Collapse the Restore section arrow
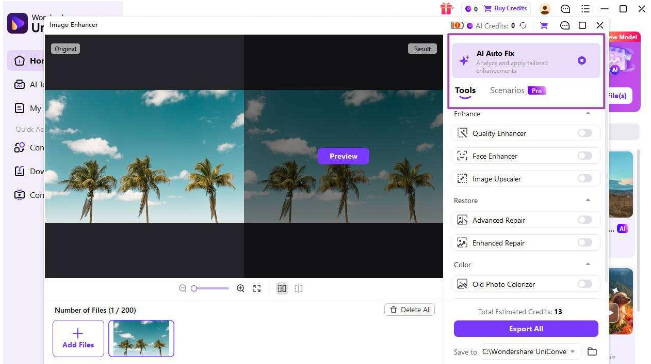651x364 pixels. tap(588, 200)
